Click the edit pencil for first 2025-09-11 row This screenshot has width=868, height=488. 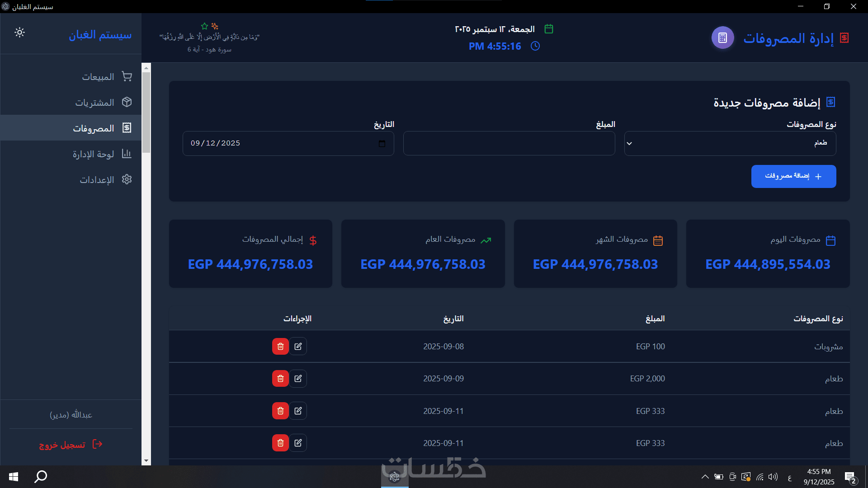pyautogui.click(x=298, y=411)
